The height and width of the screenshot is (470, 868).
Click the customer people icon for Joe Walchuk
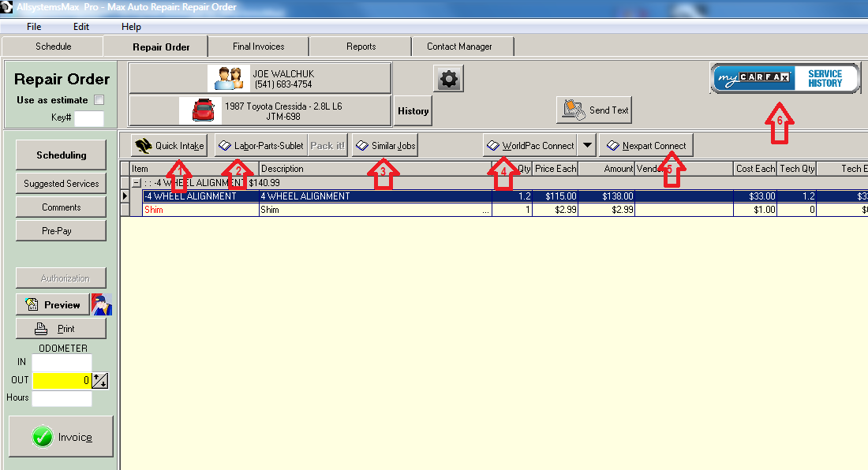click(x=228, y=79)
